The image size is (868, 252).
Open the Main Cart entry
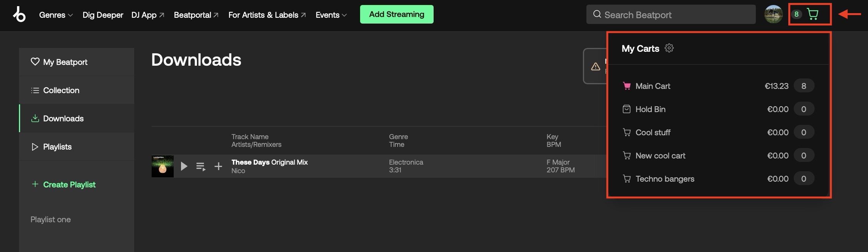pyautogui.click(x=718, y=86)
